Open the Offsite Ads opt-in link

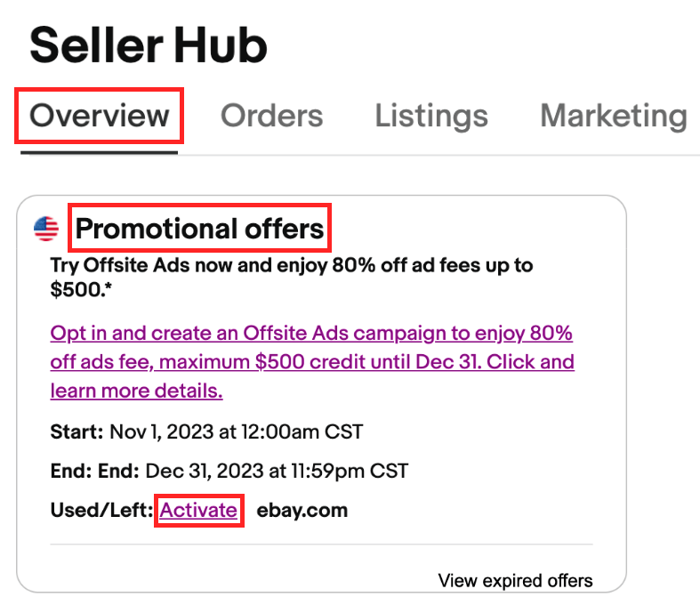(x=312, y=361)
